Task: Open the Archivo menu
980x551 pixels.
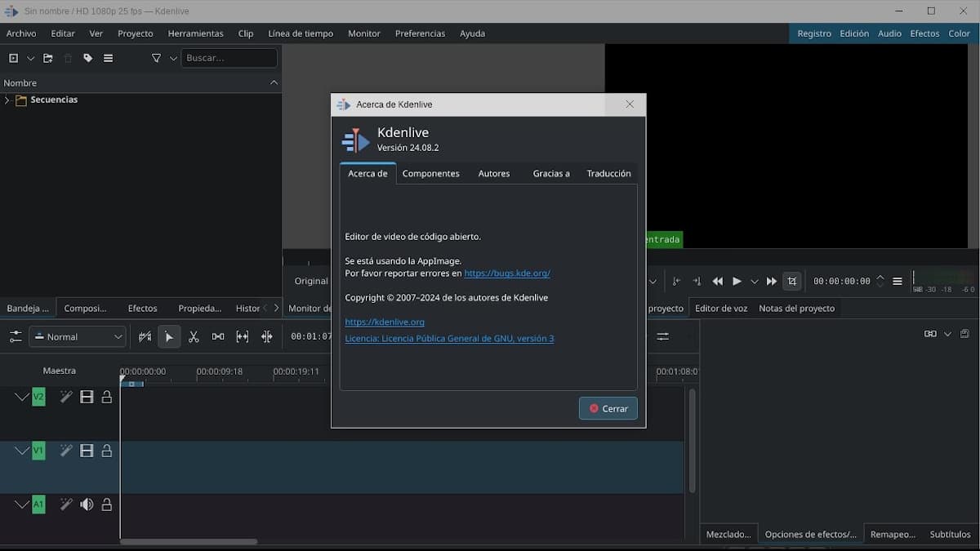Action: [x=21, y=33]
